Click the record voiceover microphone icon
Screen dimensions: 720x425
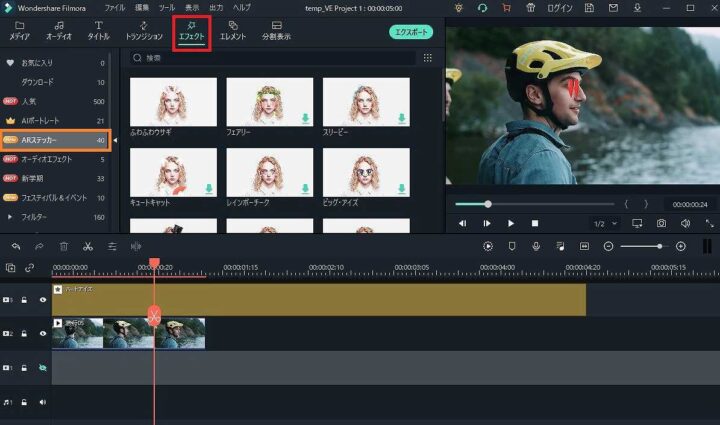[x=537, y=246]
